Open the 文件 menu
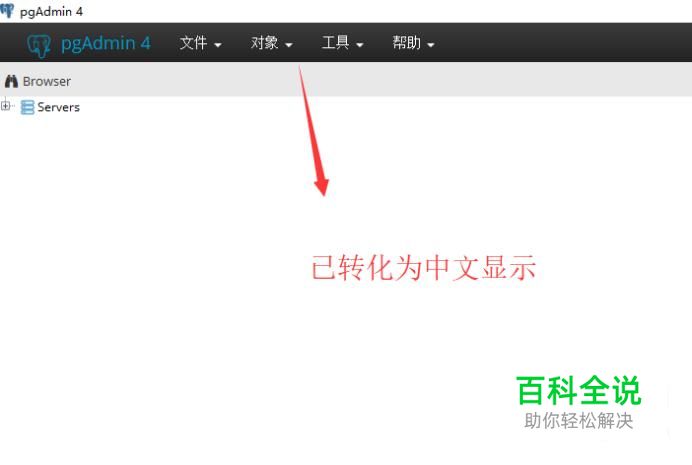 [200, 43]
